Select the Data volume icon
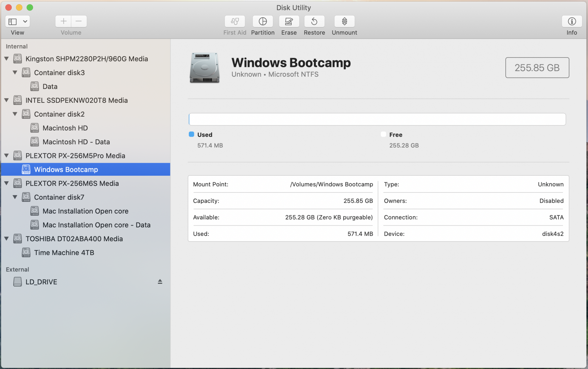The height and width of the screenshot is (369, 588). coord(35,86)
